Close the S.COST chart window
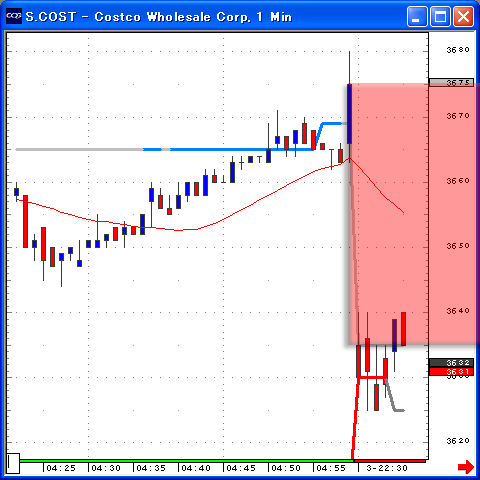This screenshot has width=480, height=480. pyautogui.click(x=463, y=16)
